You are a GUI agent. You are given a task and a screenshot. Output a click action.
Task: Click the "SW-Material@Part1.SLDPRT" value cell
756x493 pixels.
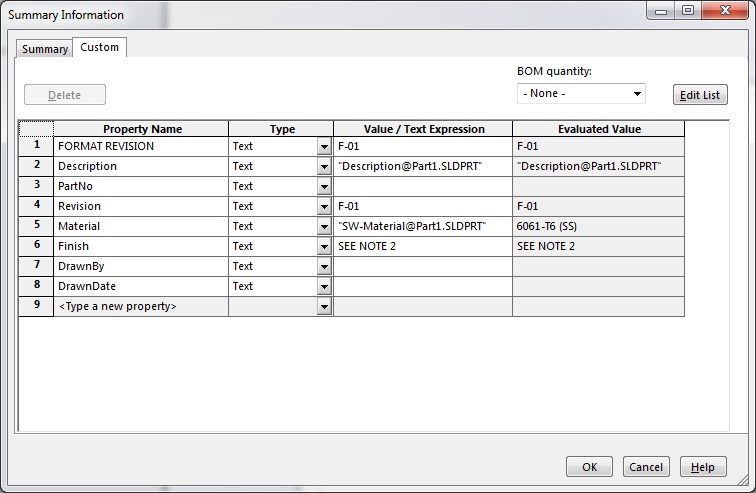tap(423, 227)
